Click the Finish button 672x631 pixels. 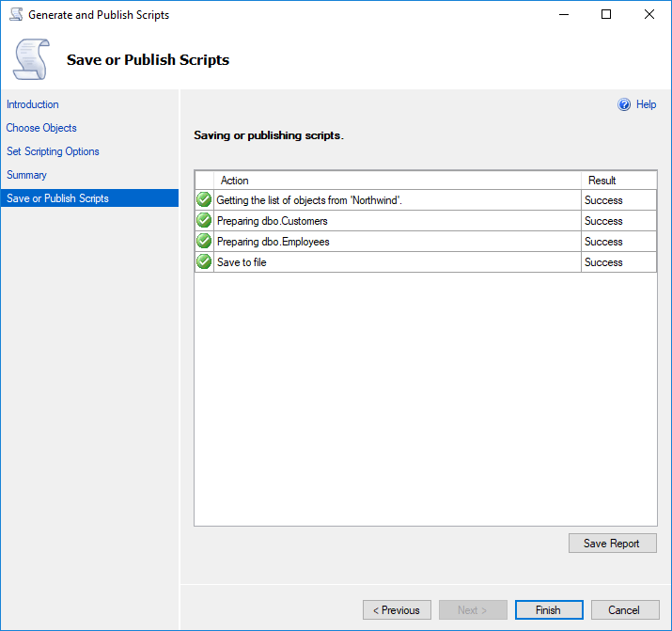548,610
